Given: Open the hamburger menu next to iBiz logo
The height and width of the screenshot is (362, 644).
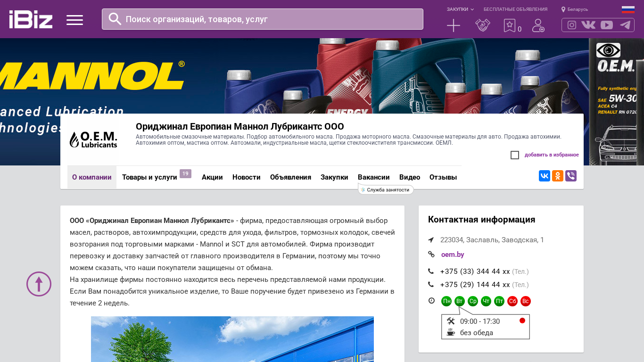Looking at the screenshot, I should click(74, 20).
